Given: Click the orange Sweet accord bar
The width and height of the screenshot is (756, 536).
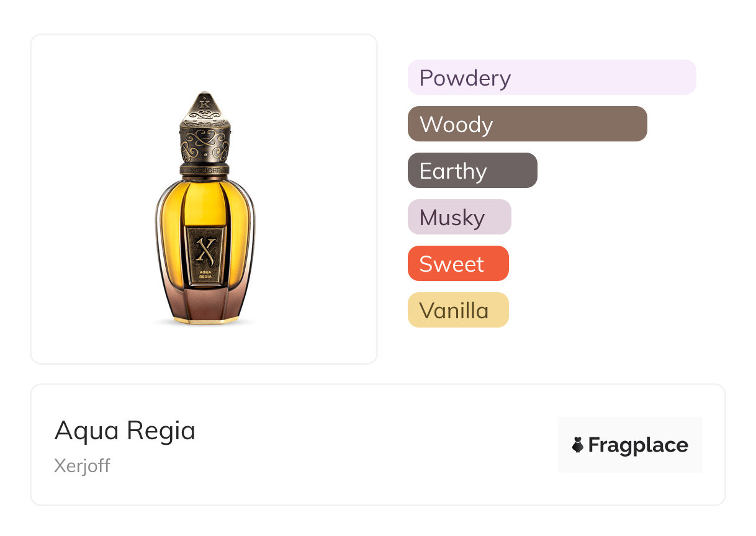Looking at the screenshot, I should tap(458, 264).
